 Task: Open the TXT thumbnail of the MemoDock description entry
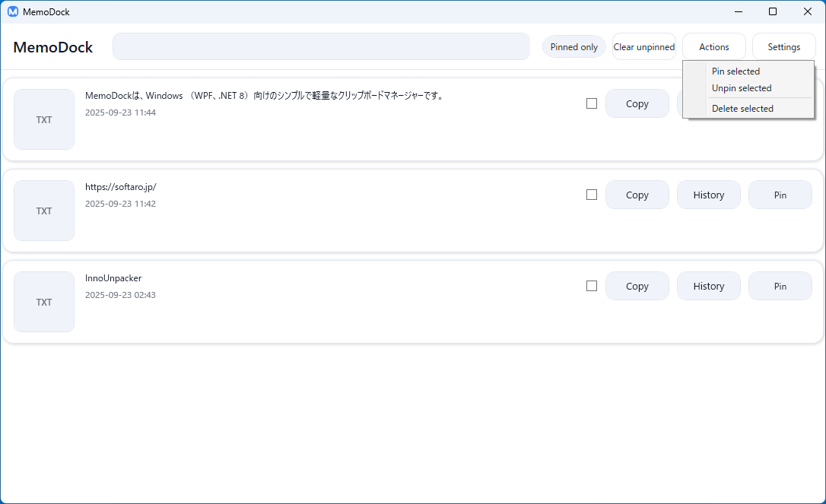(x=44, y=119)
